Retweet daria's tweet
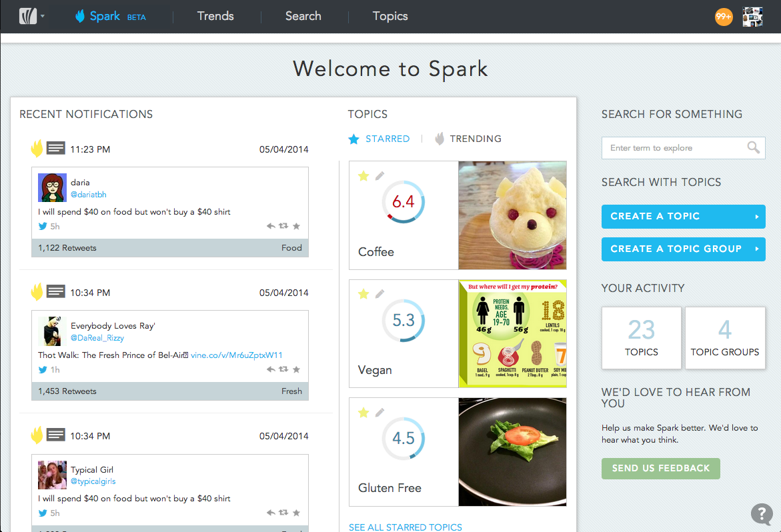Image resolution: width=781 pixels, height=532 pixels. pyautogui.click(x=283, y=226)
